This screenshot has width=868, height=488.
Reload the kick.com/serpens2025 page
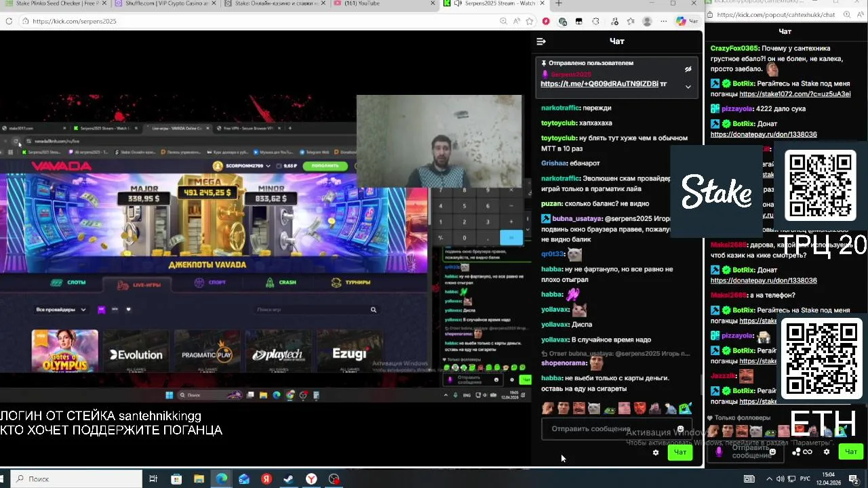tap(9, 21)
